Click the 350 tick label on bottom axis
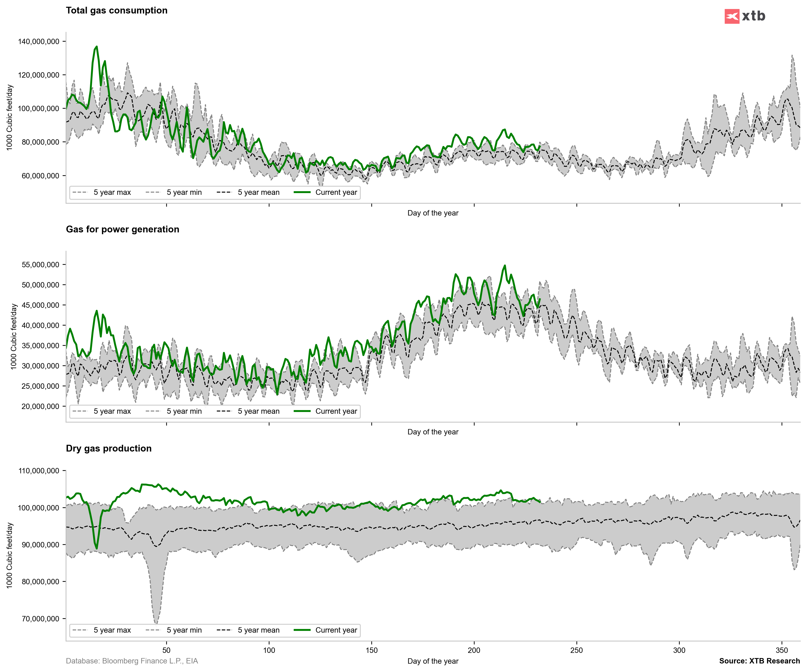The width and height of the screenshot is (807, 672). pyautogui.click(x=782, y=650)
